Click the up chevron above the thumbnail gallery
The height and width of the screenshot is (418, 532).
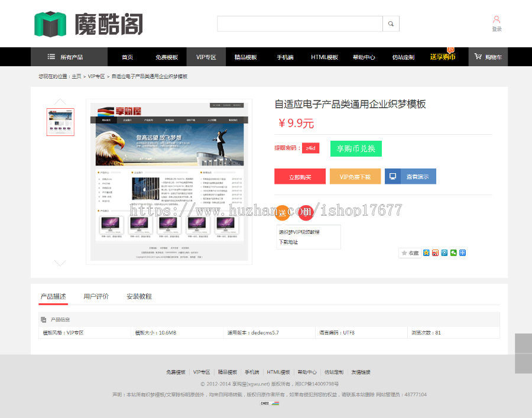click(x=60, y=101)
